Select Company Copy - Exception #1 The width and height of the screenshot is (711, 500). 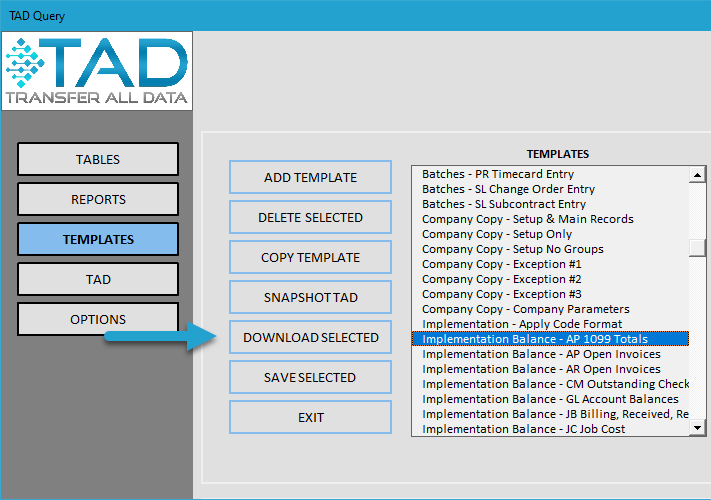[550, 264]
